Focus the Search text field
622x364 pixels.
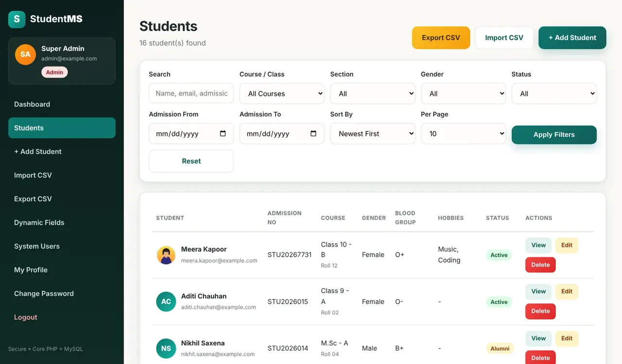[x=191, y=94]
